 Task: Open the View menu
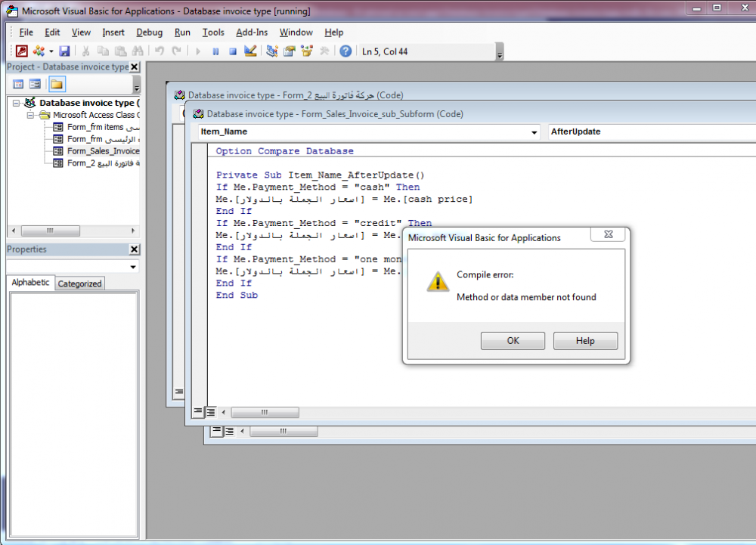pyautogui.click(x=81, y=33)
